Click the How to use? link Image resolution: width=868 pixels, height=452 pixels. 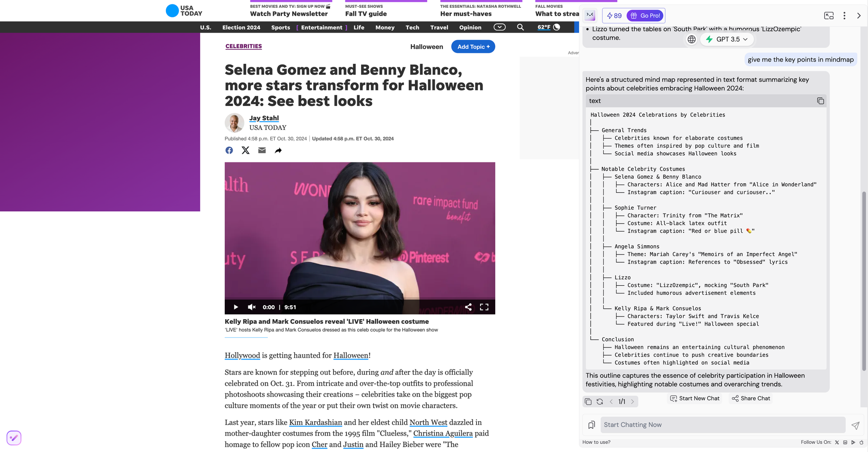point(596,442)
